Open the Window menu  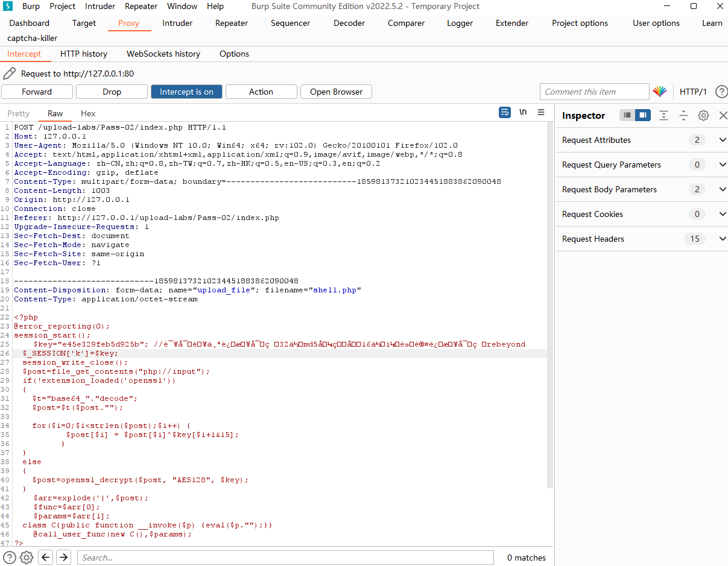[182, 6]
